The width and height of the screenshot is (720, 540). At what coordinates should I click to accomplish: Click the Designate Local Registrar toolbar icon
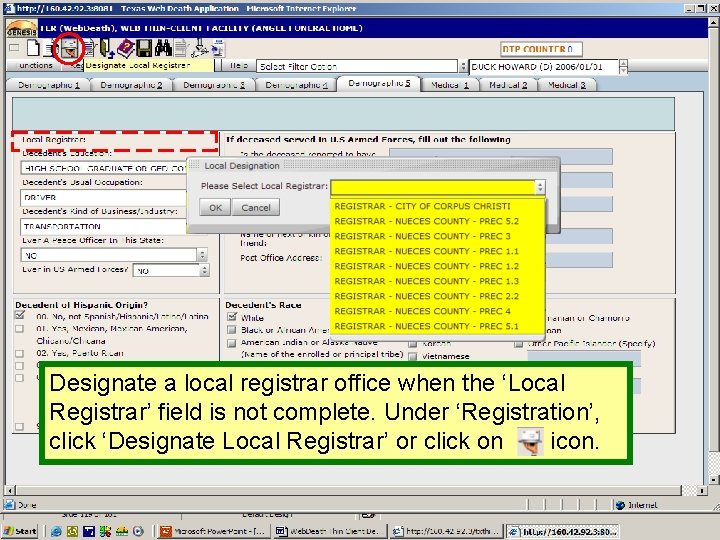69,47
